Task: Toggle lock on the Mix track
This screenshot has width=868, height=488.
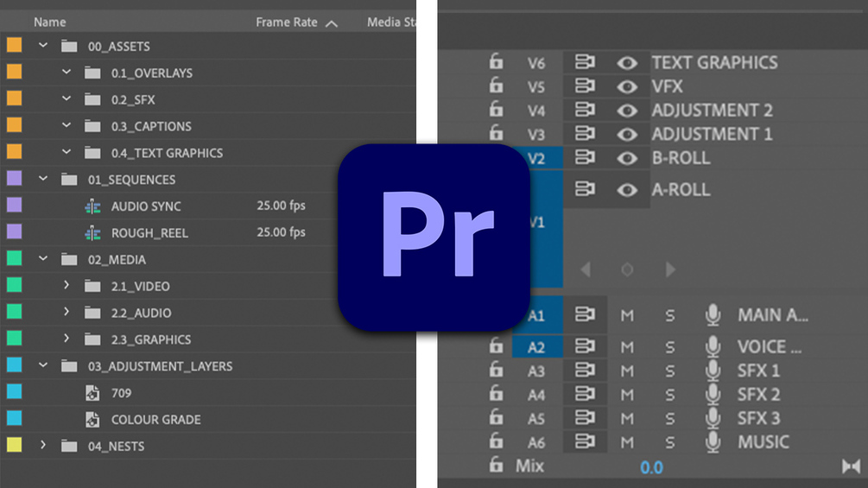Action: coord(496,464)
